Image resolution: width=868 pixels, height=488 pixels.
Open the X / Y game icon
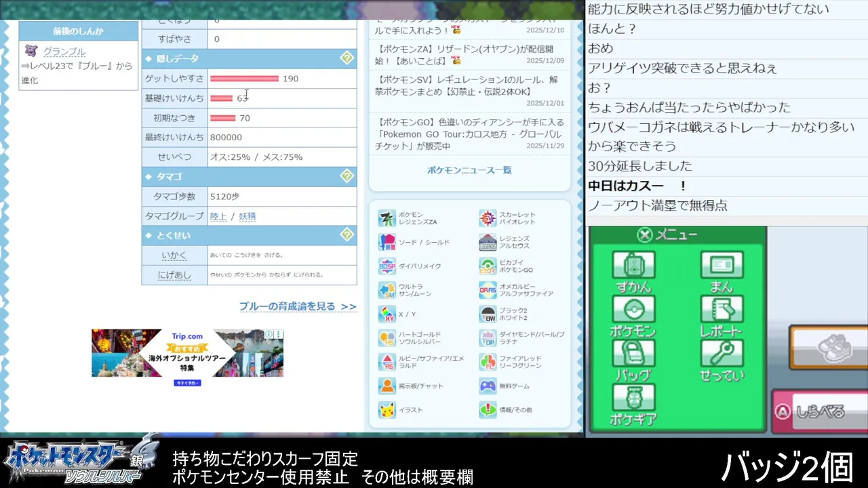[x=387, y=314]
